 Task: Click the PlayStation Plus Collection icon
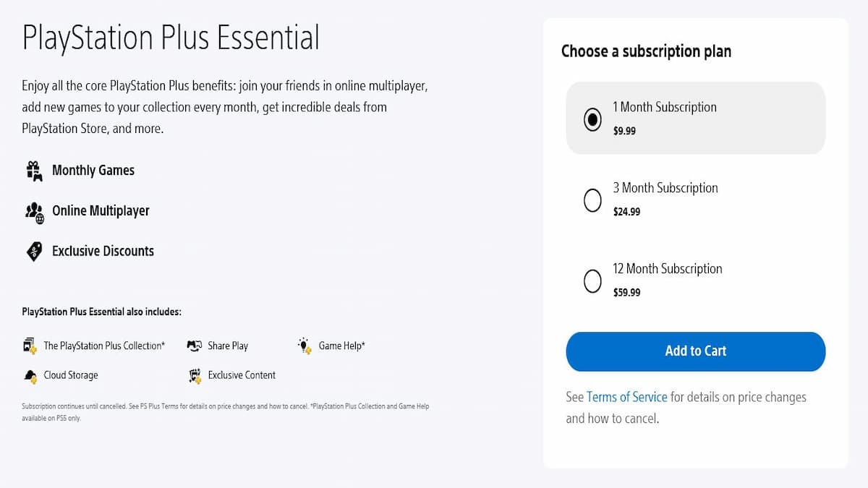pos(30,346)
